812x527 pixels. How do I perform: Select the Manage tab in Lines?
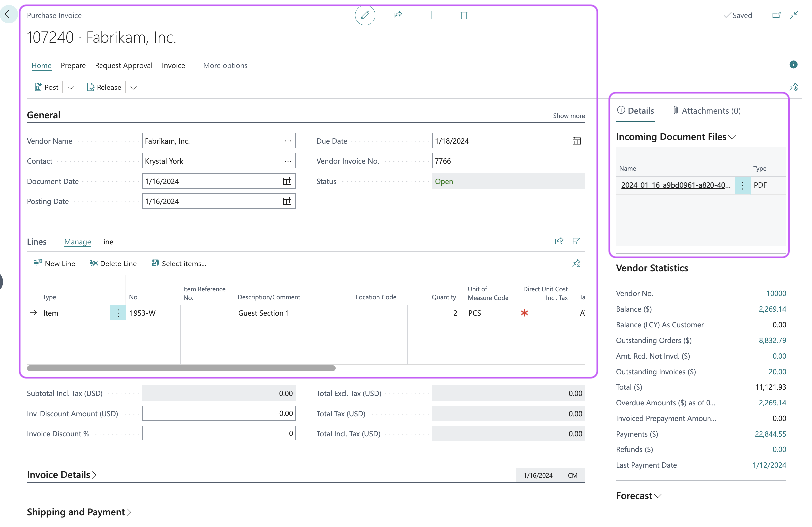(78, 242)
